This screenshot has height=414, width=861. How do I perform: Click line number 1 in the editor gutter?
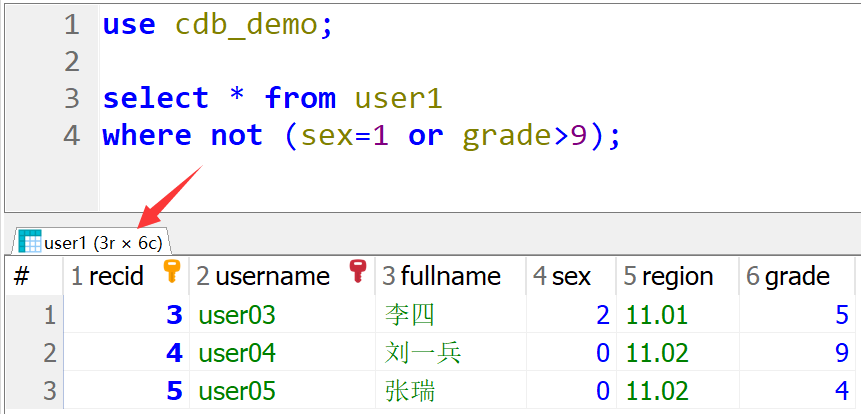70,25
